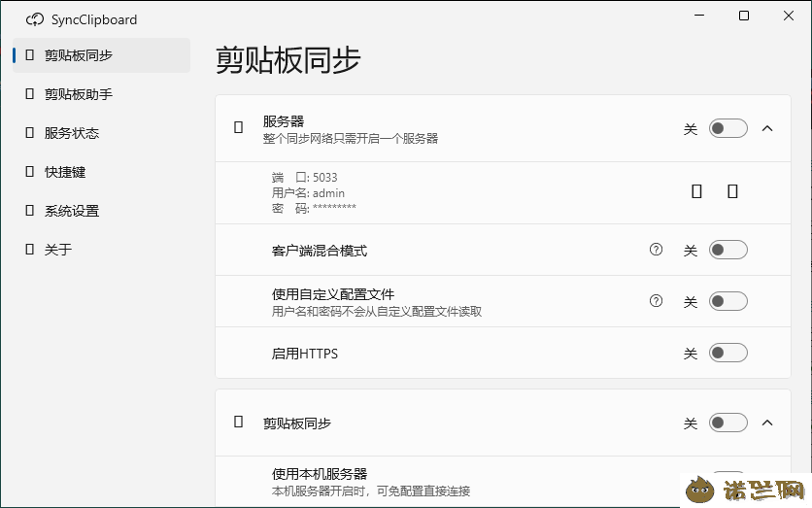Viewport: 812px width, 508px height.
Task: Click the second icon in the server credentials row
Action: (732, 191)
